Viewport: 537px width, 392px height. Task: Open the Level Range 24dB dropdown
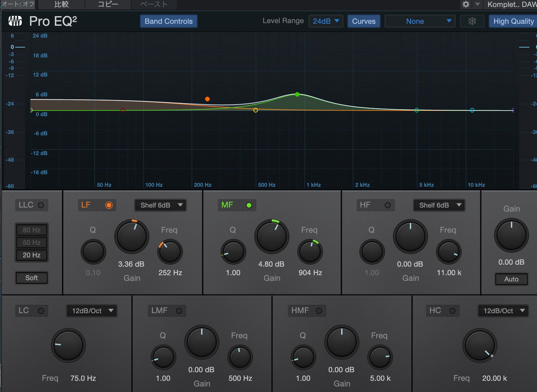[x=326, y=21]
